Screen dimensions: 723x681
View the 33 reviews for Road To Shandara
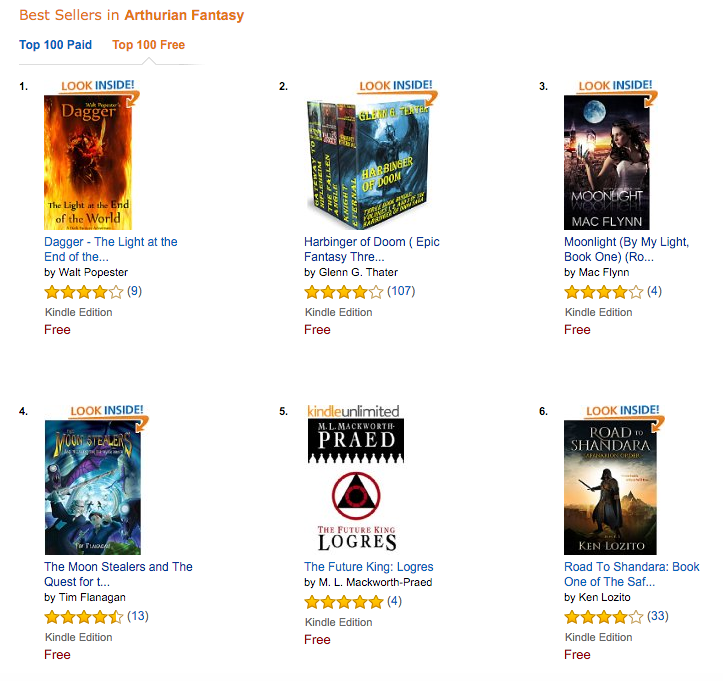pyautogui.click(x=658, y=616)
